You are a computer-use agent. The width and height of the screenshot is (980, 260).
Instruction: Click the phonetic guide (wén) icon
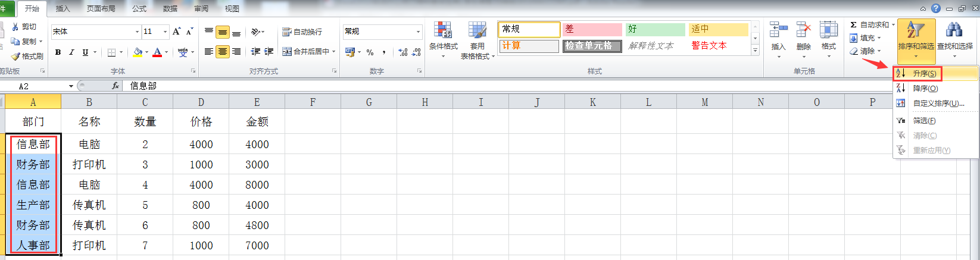tap(183, 52)
